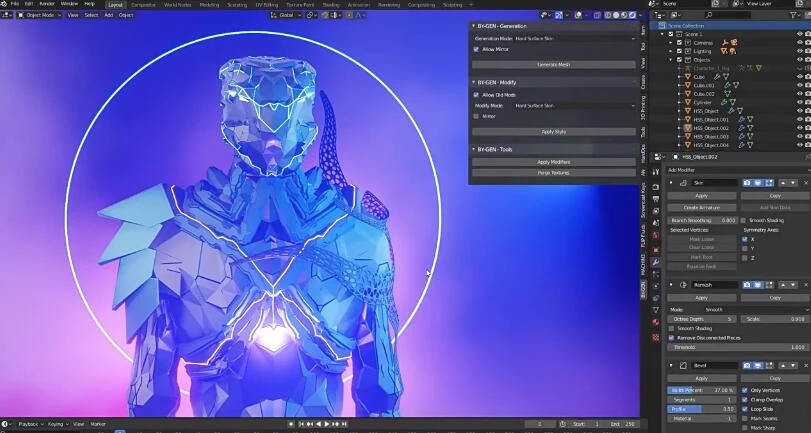The width and height of the screenshot is (811, 433).
Task: Open the Render menu
Action: point(46,4)
